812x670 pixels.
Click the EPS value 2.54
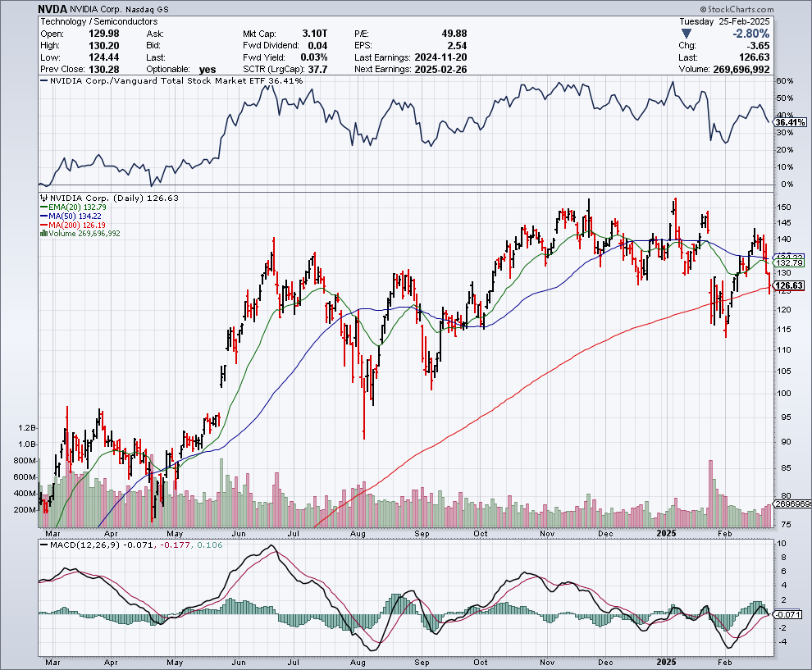[x=458, y=46]
